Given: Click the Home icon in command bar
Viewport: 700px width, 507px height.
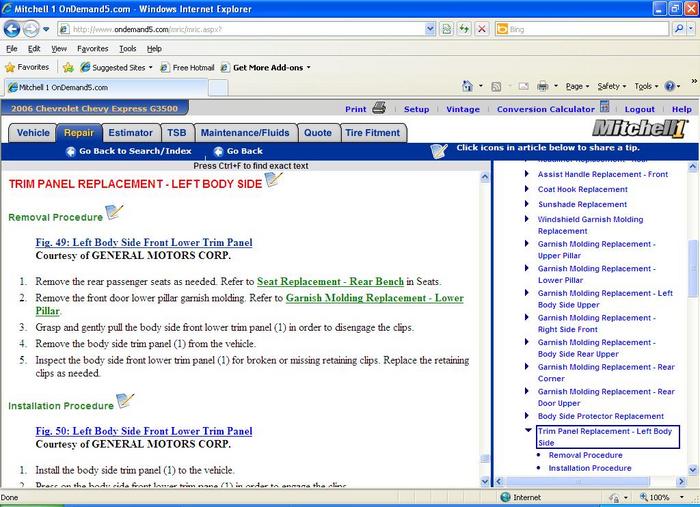Looking at the screenshot, I should point(467,86).
